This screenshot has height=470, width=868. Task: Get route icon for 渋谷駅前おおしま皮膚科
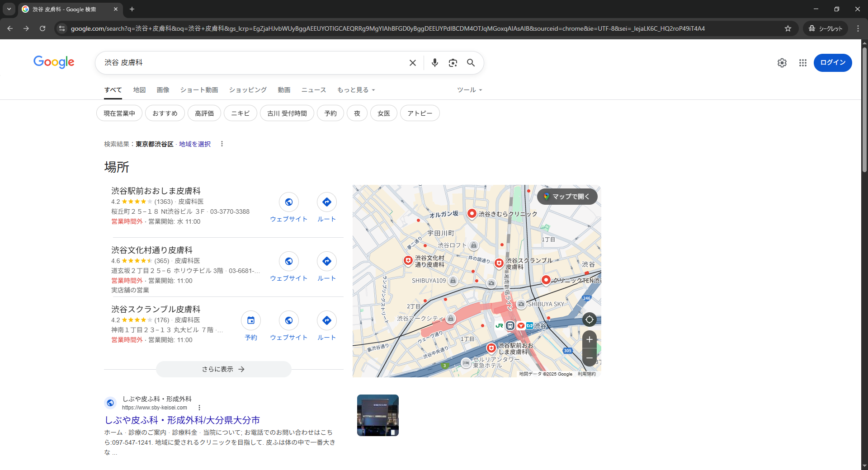(327, 202)
